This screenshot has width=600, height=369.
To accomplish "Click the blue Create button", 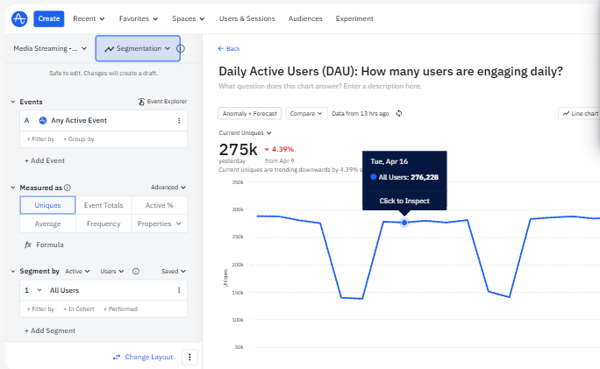I will [x=49, y=18].
